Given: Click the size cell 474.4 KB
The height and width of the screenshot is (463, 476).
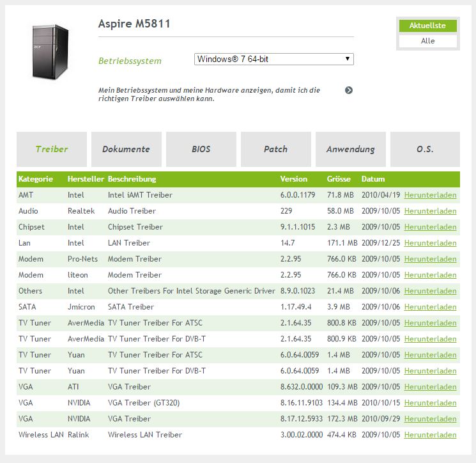Looking at the screenshot, I should tap(342, 435).
